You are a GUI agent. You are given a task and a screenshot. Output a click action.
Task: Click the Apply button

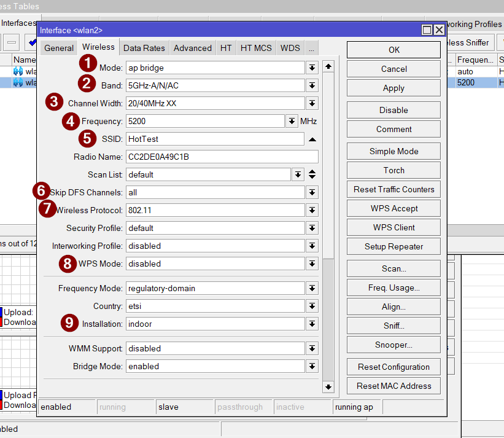pos(394,88)
